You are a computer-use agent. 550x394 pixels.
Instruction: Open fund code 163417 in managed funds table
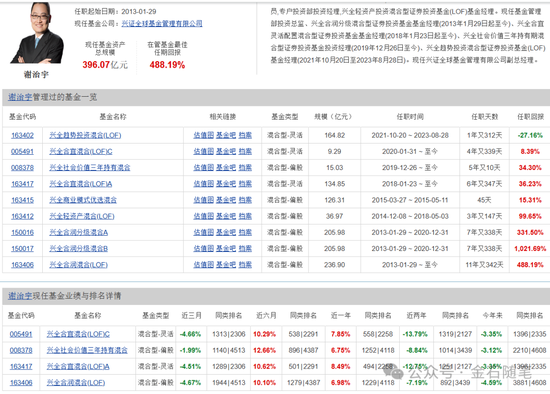click(22, 184)
